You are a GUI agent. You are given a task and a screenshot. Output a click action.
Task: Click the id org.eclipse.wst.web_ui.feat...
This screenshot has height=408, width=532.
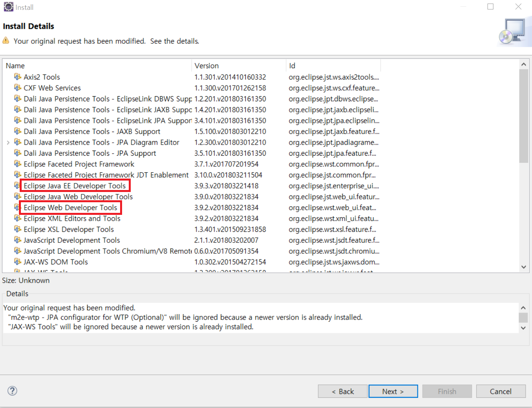pos(332,207)
